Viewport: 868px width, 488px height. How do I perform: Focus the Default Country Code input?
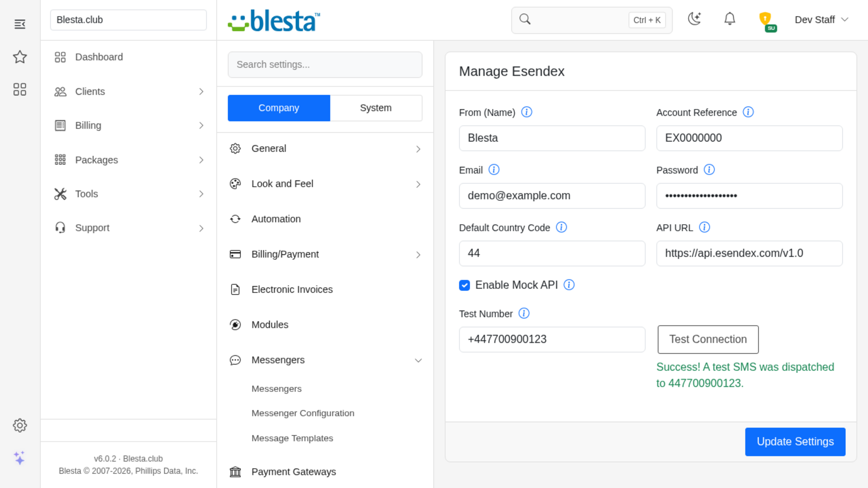(x=552, y=253)
